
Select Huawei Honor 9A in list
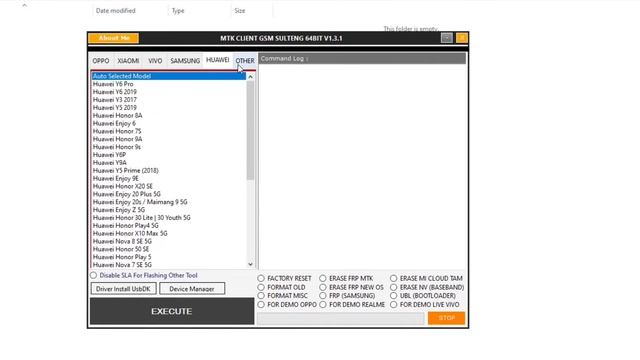point(169,139)
